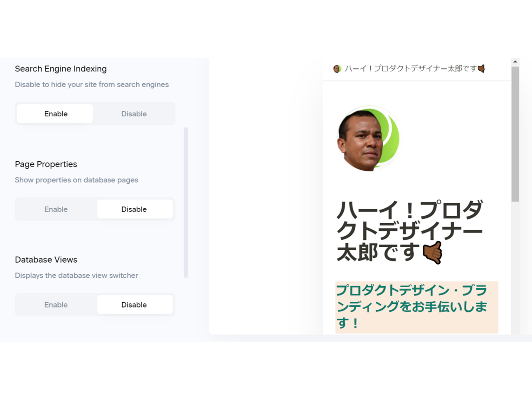
Task: Click the Search Engine Indexing section title
Action: coord(61,69)
